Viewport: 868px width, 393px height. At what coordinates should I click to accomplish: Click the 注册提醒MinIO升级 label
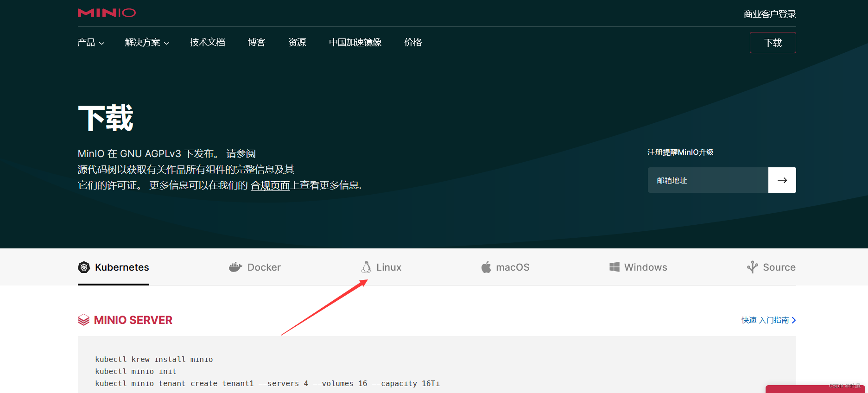pos(680,152)
